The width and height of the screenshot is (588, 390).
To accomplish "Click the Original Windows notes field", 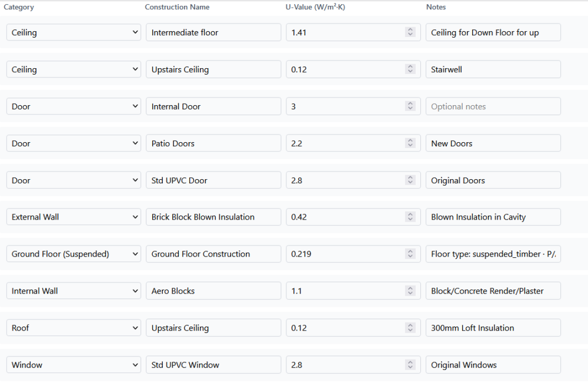I will [493, 365].
